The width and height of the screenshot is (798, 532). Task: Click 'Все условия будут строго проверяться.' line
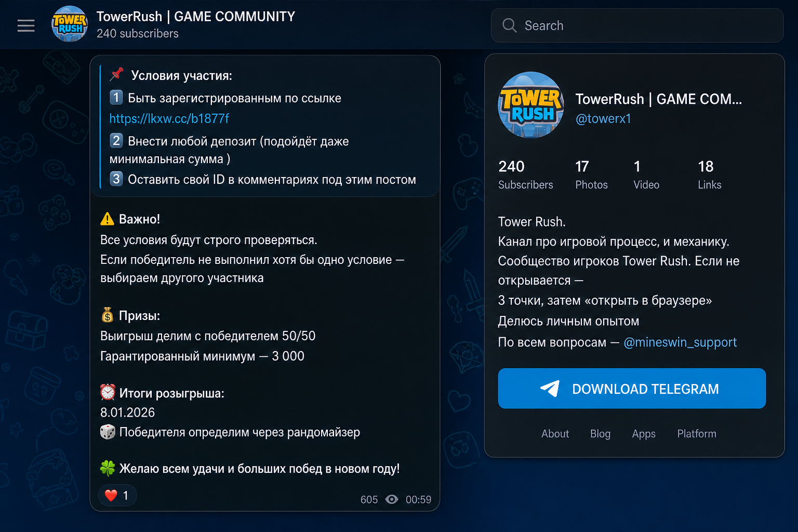point(208,240)
